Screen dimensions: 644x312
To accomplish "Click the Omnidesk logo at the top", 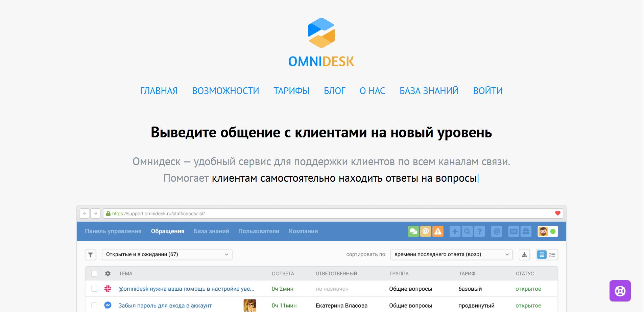I will (321, 42).
